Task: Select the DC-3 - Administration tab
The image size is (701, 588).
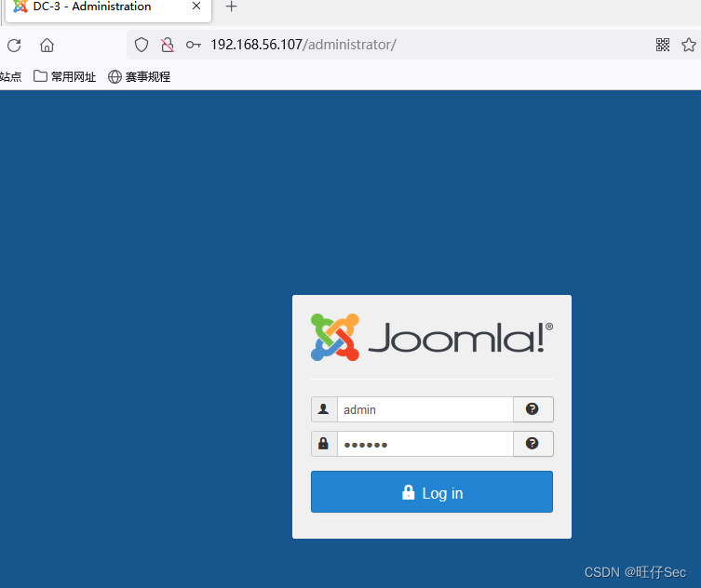Action: (x=108, y=9)
